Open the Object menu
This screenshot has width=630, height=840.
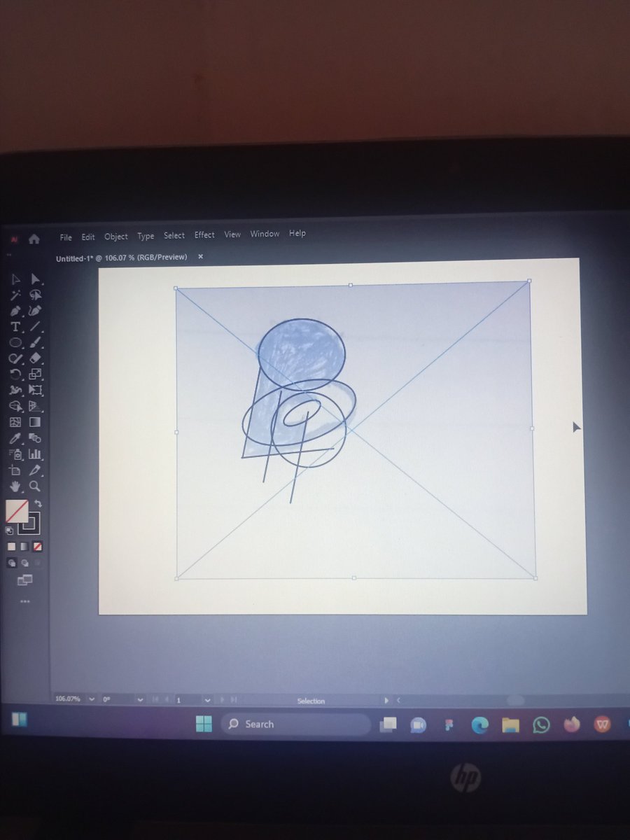(x=116, y=237)
